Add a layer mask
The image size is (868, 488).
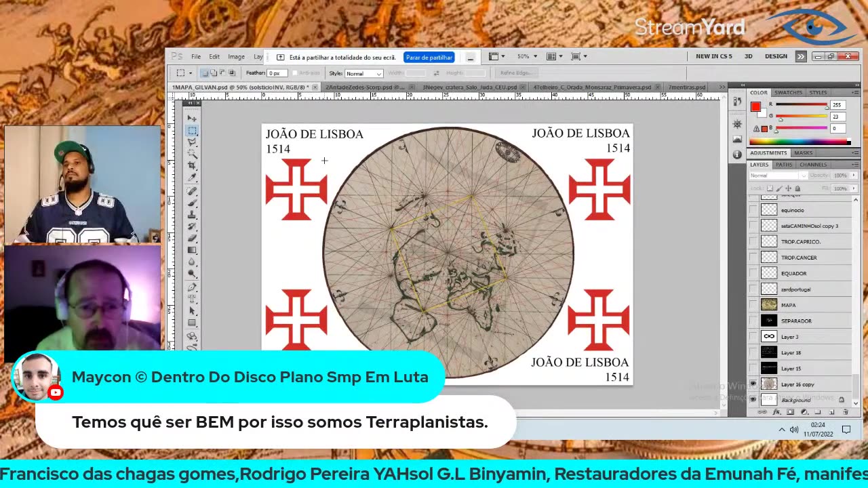[x=790, y=412]
